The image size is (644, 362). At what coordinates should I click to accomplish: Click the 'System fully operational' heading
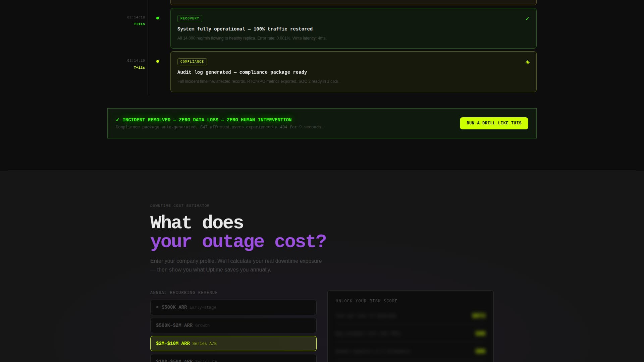[245, 29]
